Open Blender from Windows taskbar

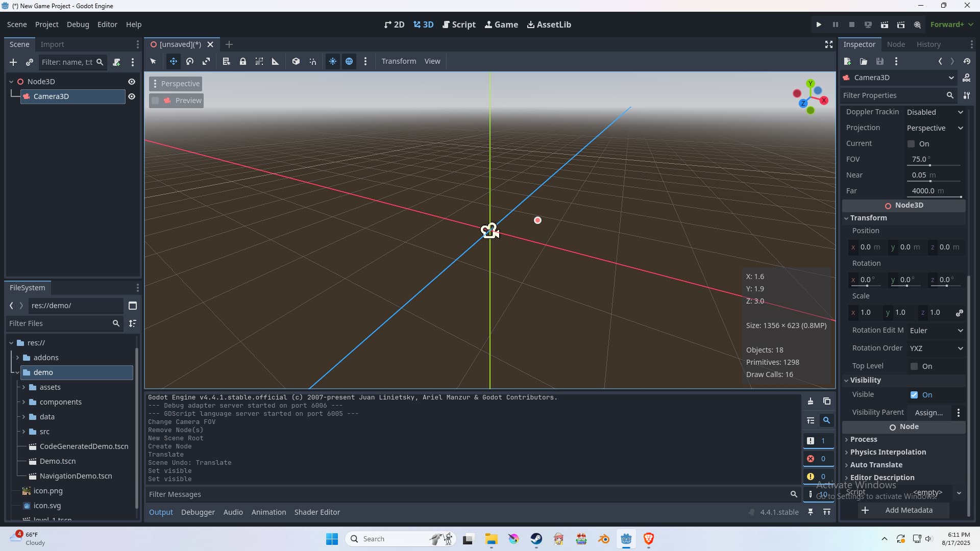(x=604, y=539)
